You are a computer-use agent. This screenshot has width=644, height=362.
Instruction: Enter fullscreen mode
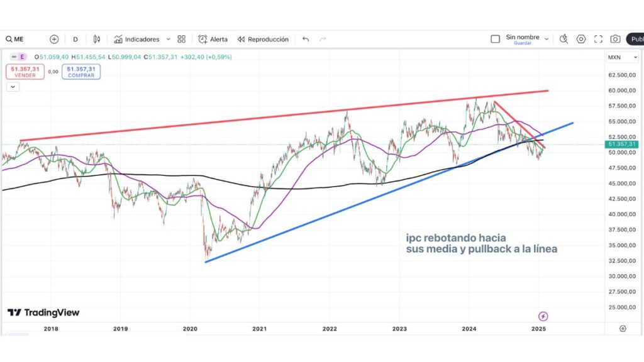[598, 39]
